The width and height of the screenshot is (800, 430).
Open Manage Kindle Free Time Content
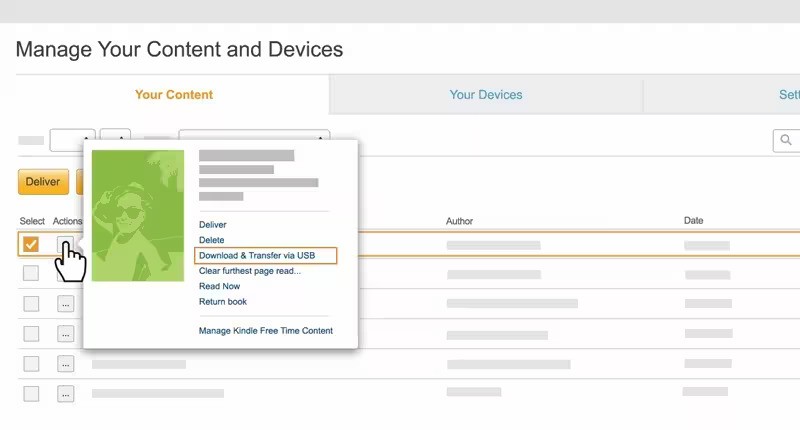pos(266,331)
